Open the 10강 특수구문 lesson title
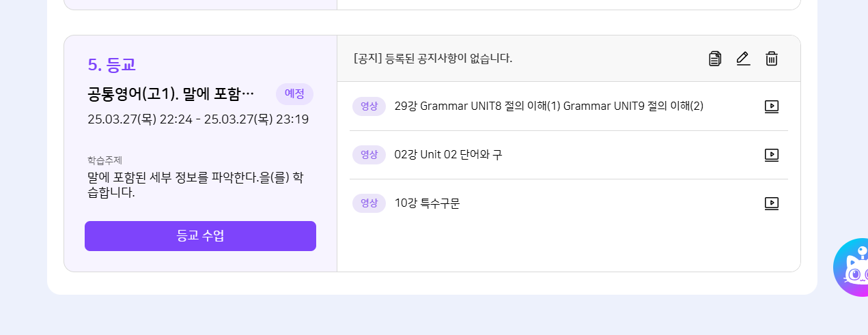 [427, 203]
